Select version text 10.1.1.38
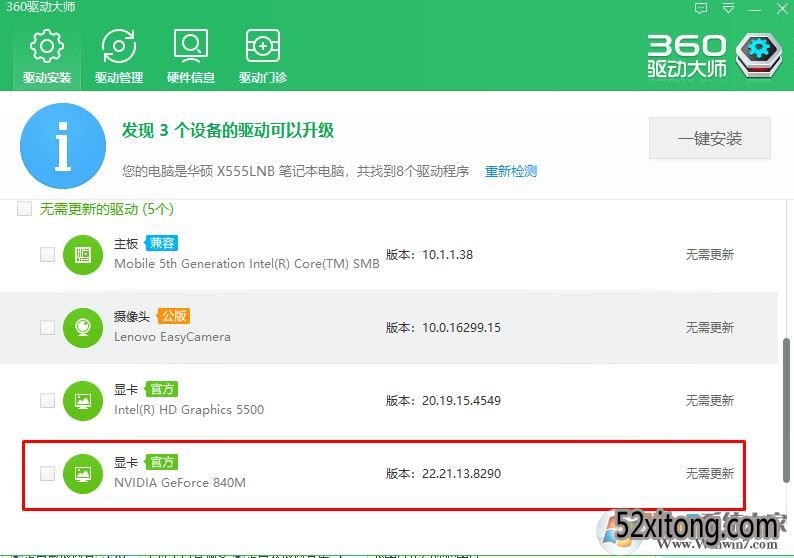The image size is (794, 558). [448, 255]
